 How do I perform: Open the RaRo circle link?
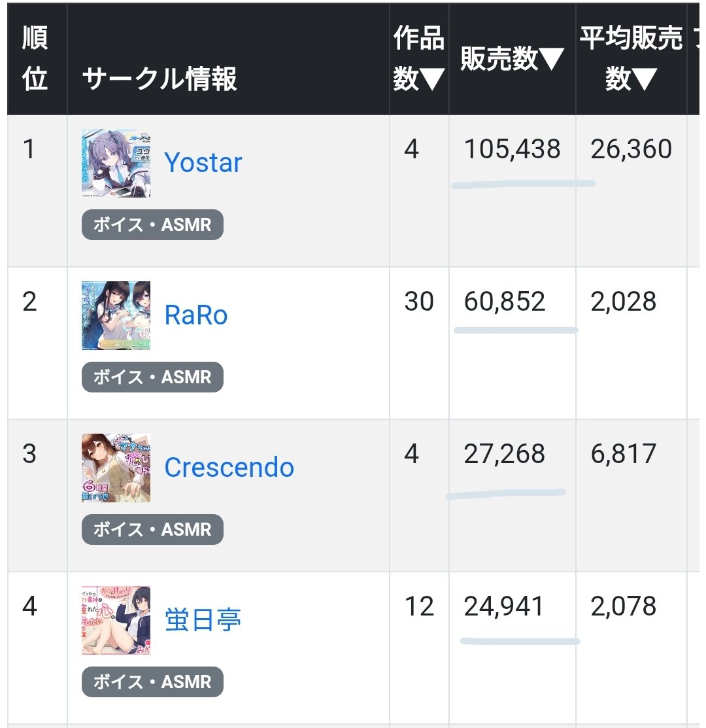point(196,315)
